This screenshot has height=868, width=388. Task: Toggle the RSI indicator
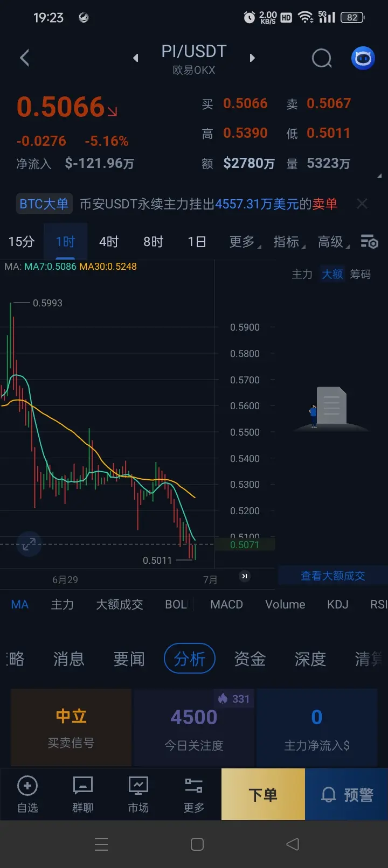pos(378,604)
